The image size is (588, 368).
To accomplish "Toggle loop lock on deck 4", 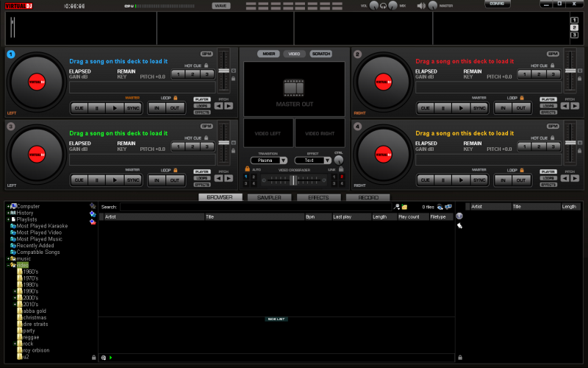I will click(522, 170).
